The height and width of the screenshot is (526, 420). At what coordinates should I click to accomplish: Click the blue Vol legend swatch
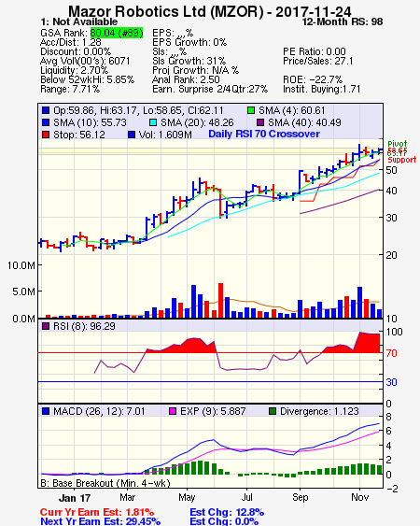click(132, 135)
